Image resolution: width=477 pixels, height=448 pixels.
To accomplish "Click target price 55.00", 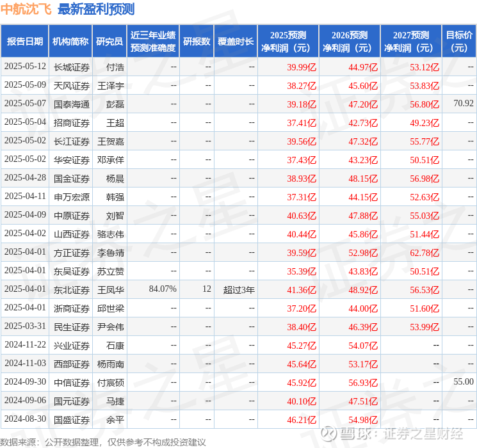I will click(x=464, y=381).
